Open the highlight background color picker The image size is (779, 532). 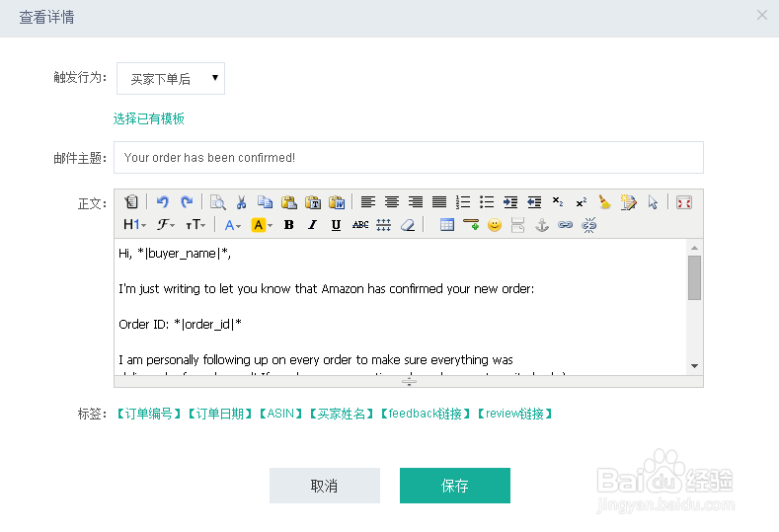(262, 225)
